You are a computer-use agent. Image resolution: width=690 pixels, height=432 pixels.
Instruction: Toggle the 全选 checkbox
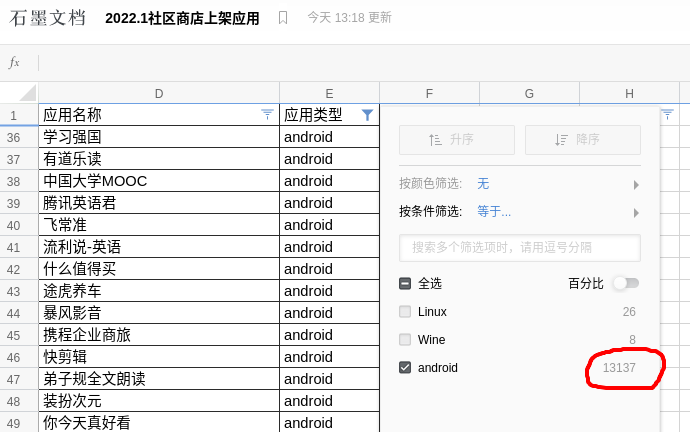pyautogui.click(x=405, y=283)
